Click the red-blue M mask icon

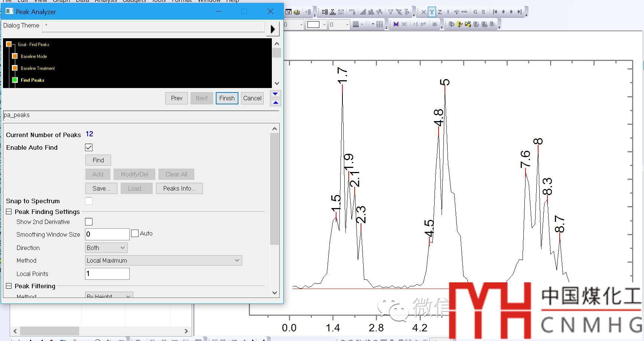coord(396,25)
